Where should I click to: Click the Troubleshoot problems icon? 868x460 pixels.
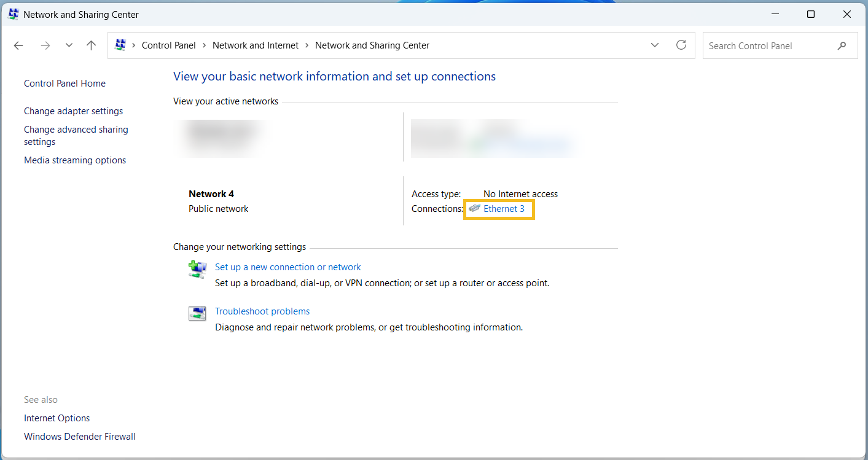coord(197,314)
